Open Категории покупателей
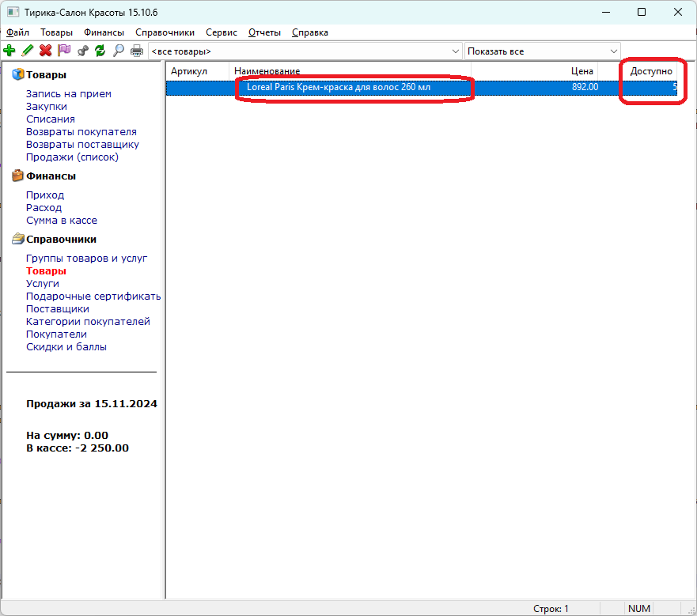This screenshot has width=697, height=616. [88, 321]
